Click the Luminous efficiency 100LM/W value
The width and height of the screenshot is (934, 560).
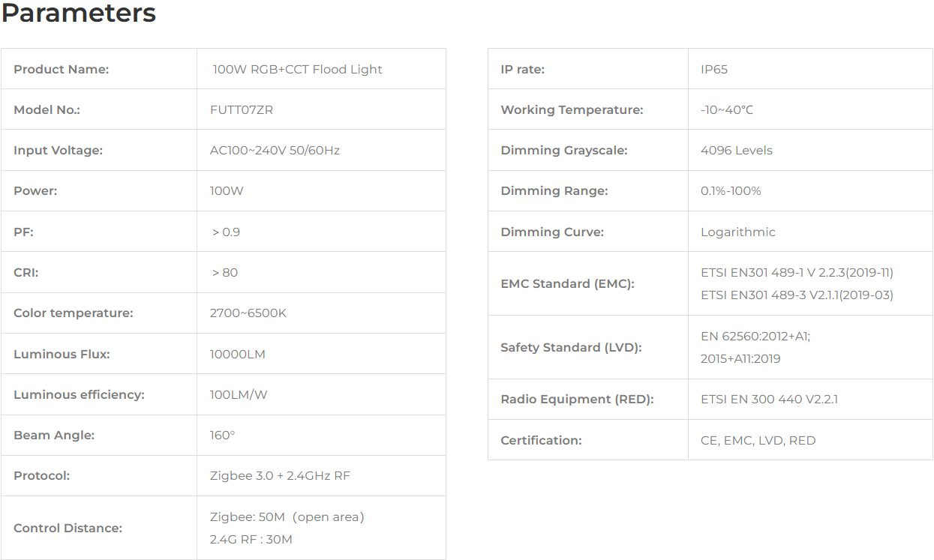tap(239, 394)
